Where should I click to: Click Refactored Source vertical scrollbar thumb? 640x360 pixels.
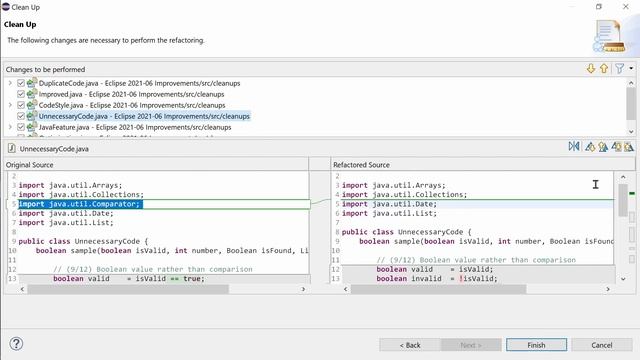click(x=623, y=200)
